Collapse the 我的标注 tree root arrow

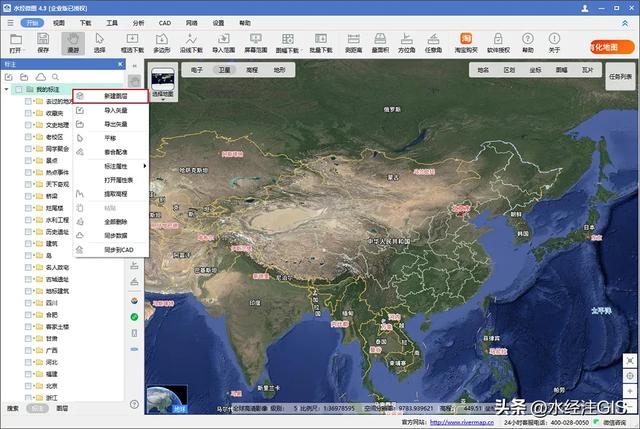pyautogui.click(x=7, y=89)
